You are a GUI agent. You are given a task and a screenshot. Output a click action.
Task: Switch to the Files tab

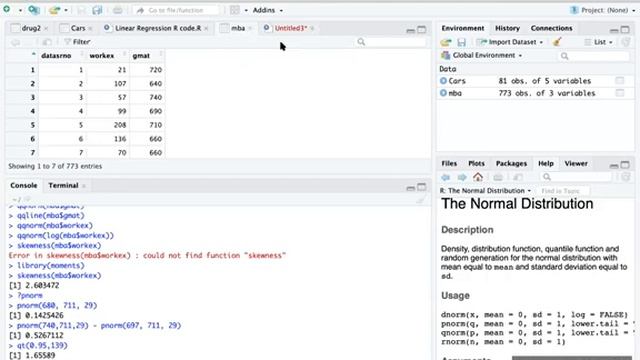[x=449, y=163]
